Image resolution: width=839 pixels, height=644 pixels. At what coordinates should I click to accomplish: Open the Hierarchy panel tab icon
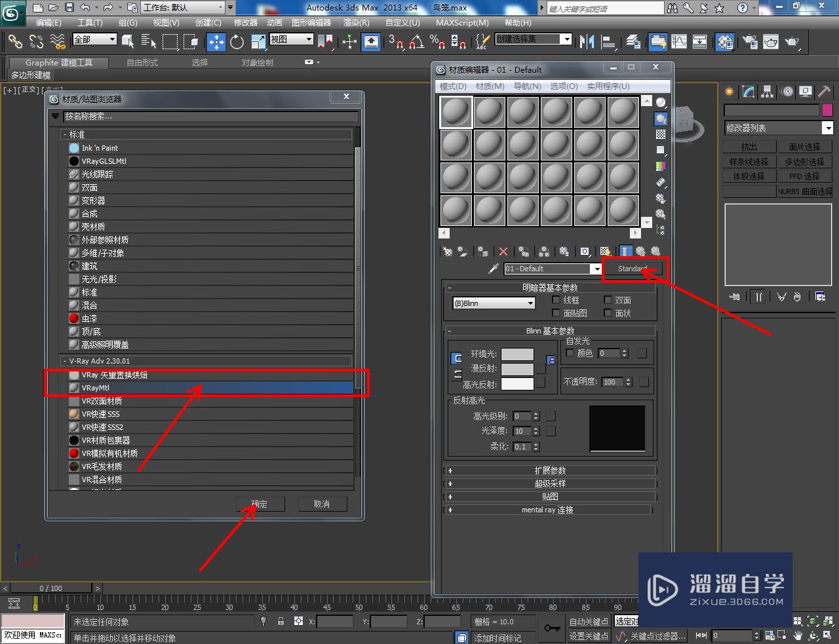pos(767,92)
